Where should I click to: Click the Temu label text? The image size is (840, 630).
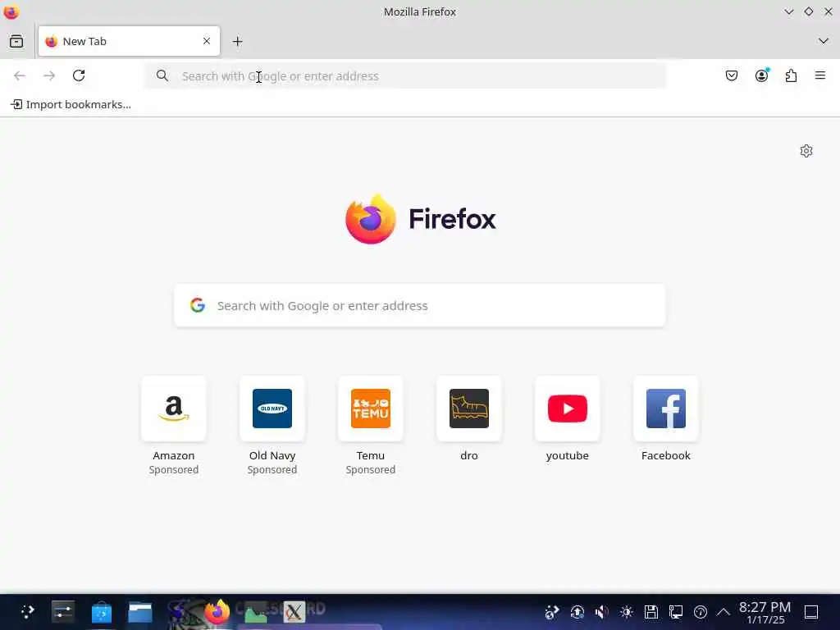point(371,455)
